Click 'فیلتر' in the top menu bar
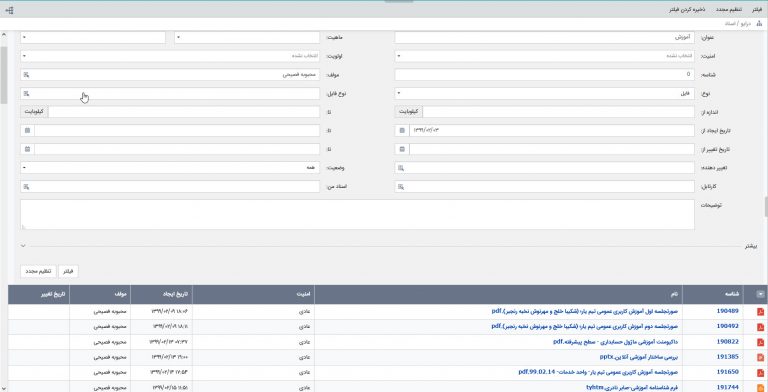The width and height of the screenshot is (768, 392). [757, 10]
